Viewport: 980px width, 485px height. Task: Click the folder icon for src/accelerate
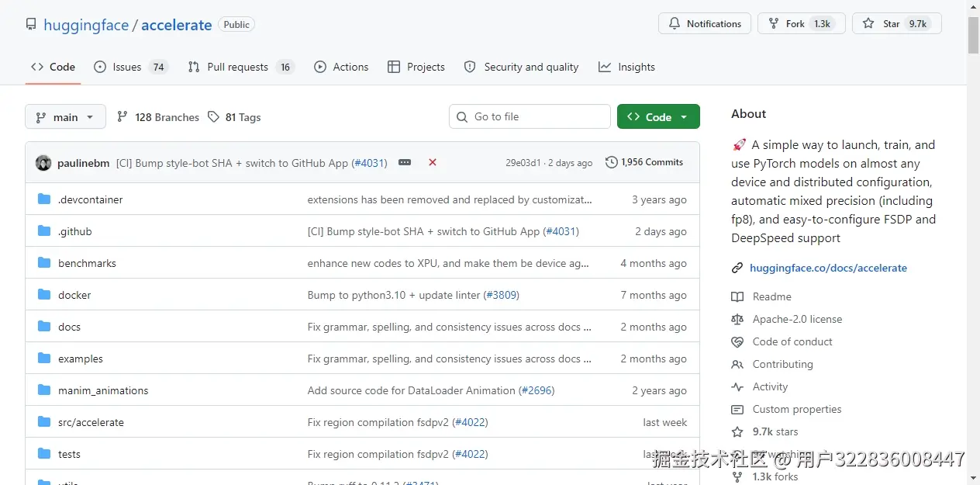pyautogui.click(x=44, y=422)
